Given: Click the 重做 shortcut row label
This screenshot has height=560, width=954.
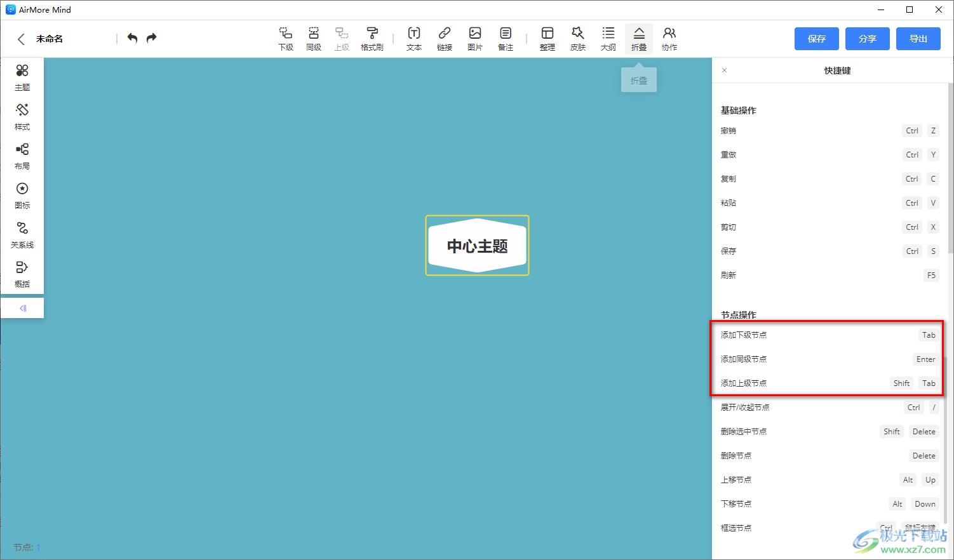Looking at the screenshot, I should [x=729, y=155].
